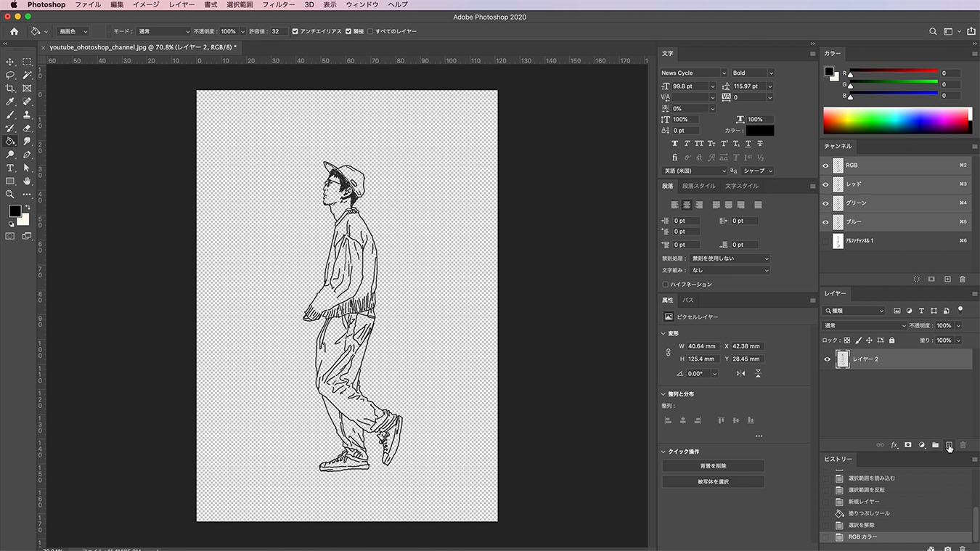Switch to the 段落スタイル tab
Viewport: 980px width, 551px height.
click(x=698, y=186)
